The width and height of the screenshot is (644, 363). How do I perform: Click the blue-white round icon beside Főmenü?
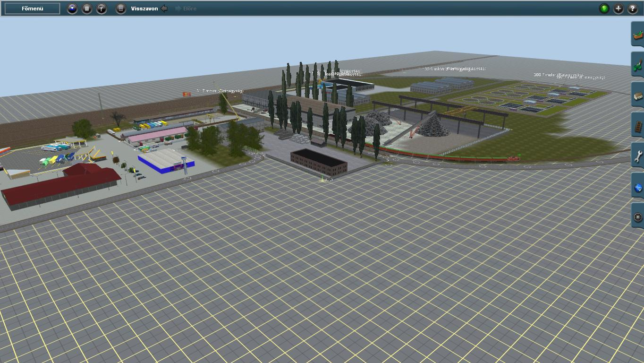72,9
